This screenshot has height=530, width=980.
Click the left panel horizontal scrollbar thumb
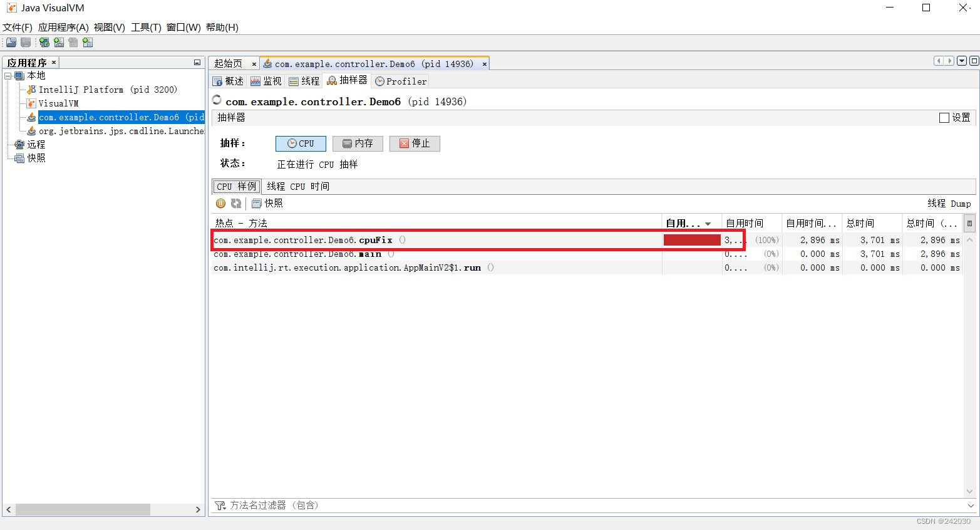[x=83, y=510]
